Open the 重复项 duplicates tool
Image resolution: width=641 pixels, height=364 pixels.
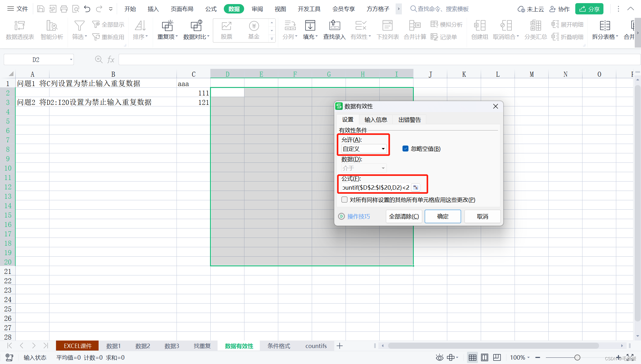(167, 30)
